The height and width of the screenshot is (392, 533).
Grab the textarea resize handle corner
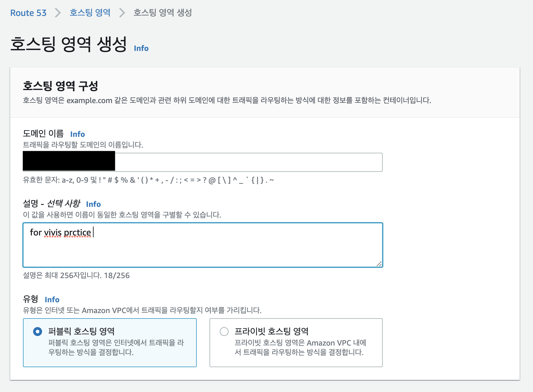(379, 264)
